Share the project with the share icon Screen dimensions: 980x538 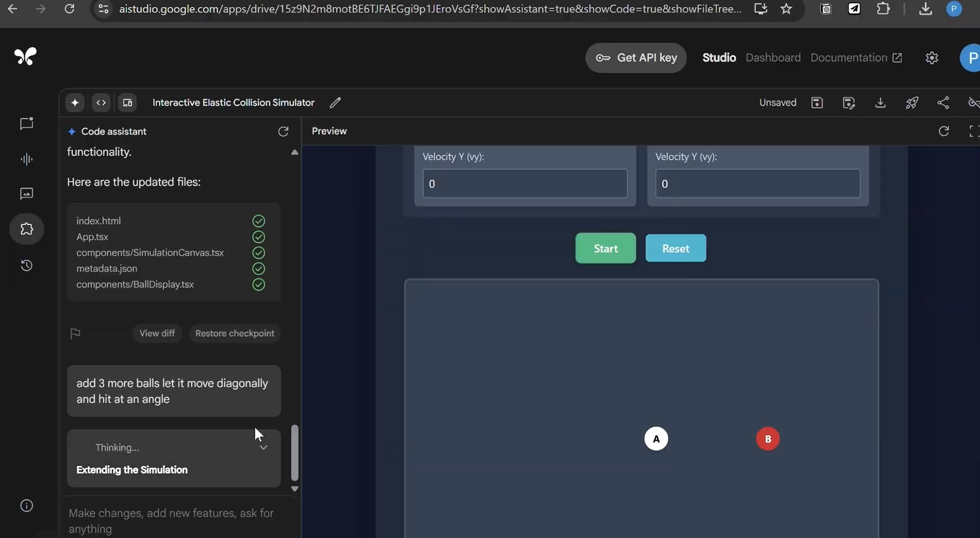(x=943, y=103)
